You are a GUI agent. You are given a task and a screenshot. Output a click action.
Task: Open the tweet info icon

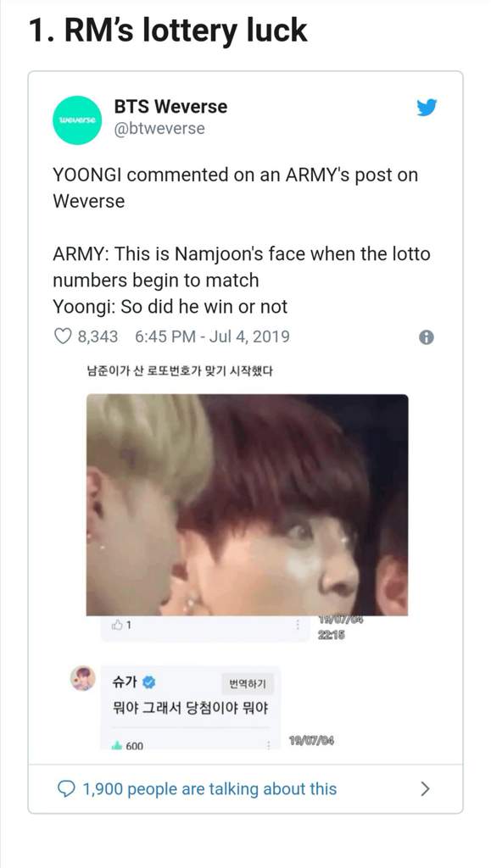coord(427,337)
